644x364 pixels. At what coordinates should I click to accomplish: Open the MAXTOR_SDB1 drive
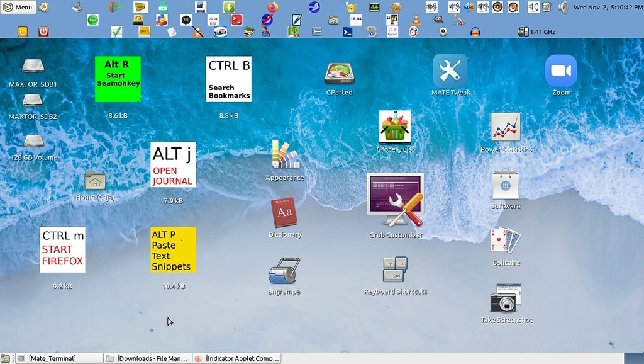[x=33, y=66]
